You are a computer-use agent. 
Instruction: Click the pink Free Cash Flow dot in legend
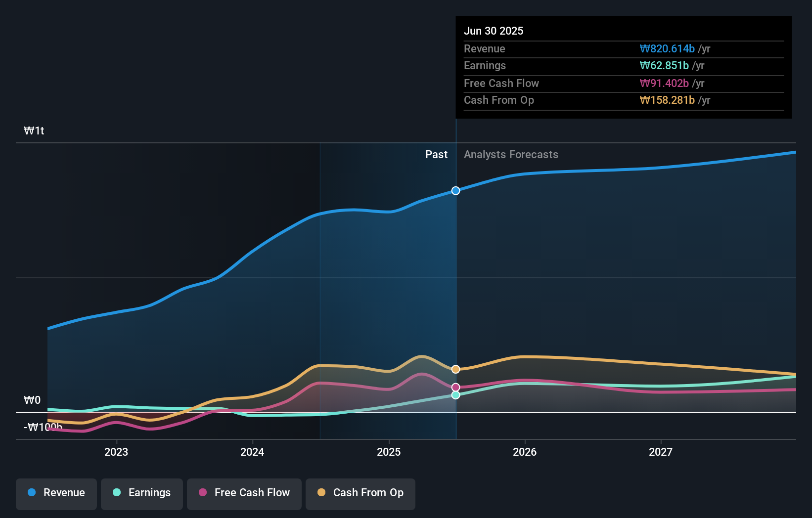click(x=202, y=493)
